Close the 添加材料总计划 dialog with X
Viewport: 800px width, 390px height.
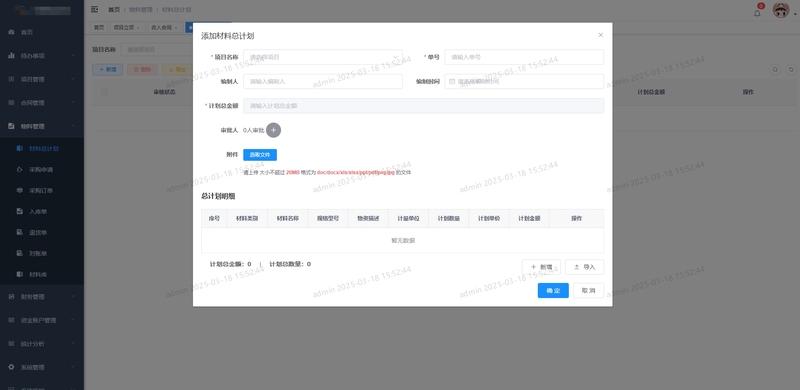pos(601,35)
